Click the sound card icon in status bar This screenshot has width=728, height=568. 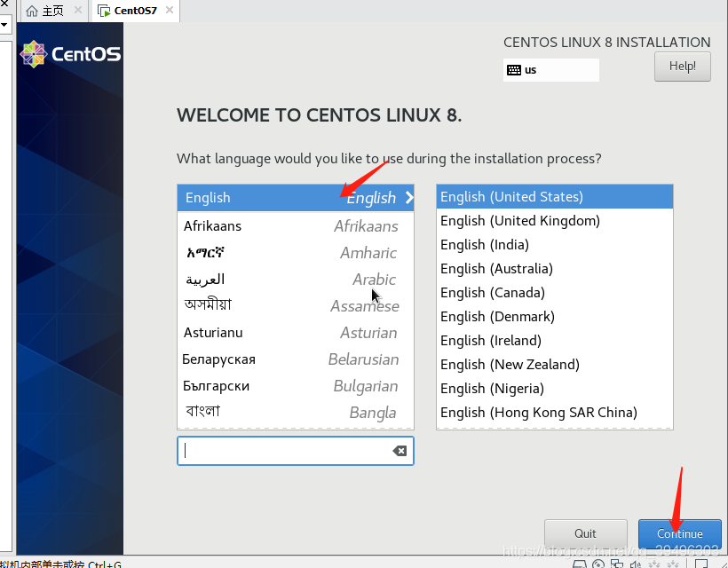[636, 564]
